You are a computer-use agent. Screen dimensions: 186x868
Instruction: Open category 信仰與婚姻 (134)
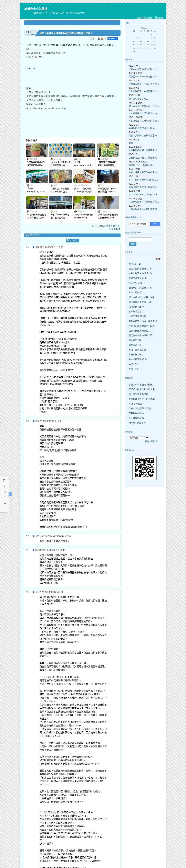point(137,316)
